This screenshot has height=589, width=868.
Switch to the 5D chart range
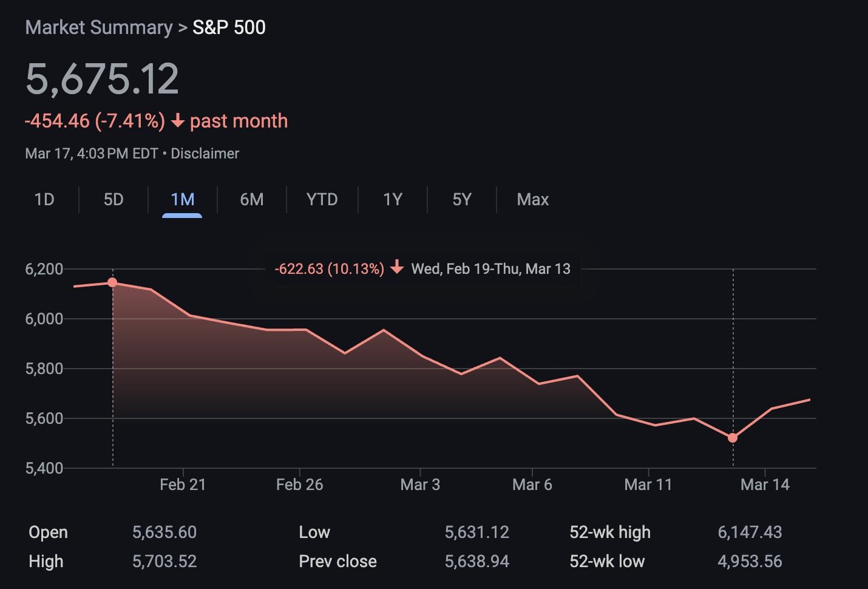click(x=114, y=199)
